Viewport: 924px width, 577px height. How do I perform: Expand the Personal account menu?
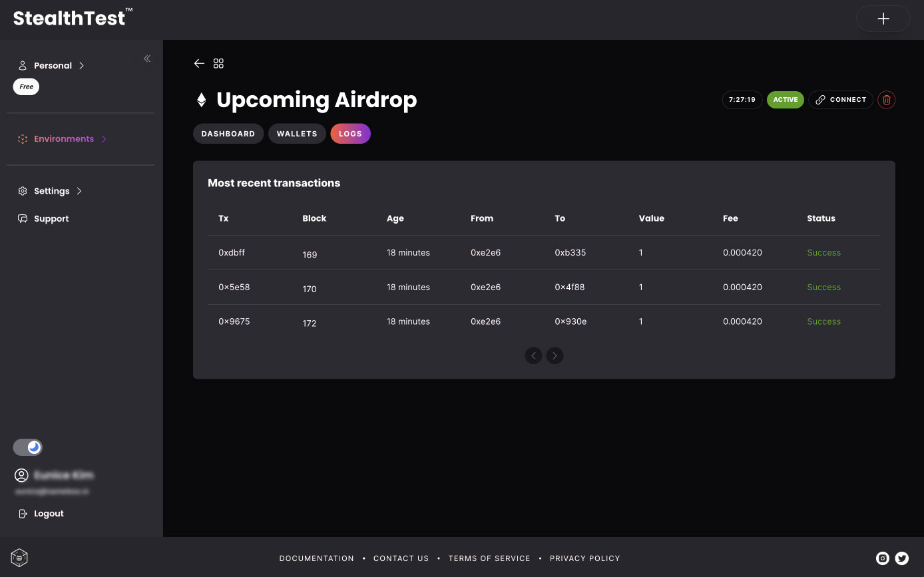(53, 65)
